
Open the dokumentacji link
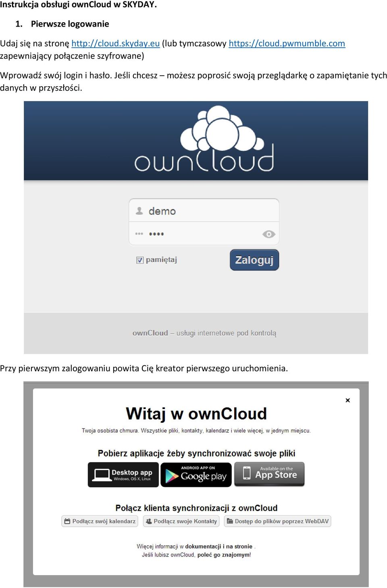click(x=203, y=546)
